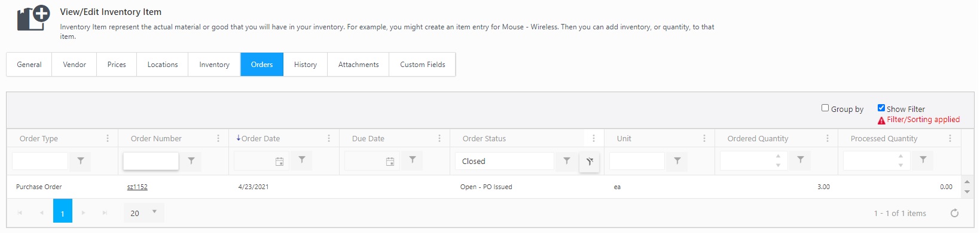Switch to the Inventory tab
The image size is (980, 240).
(214, 65)
